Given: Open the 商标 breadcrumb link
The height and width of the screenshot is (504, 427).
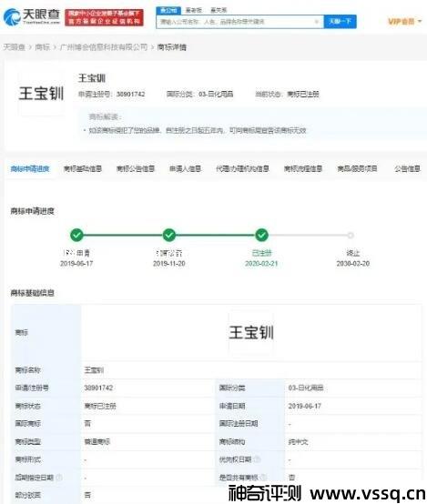Looking at the screenshot, I should (x=43, y=47).
